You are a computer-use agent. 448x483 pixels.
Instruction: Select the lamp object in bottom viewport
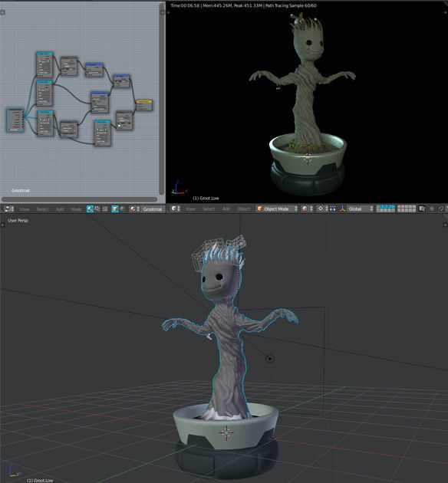click(x=270, y=359)
